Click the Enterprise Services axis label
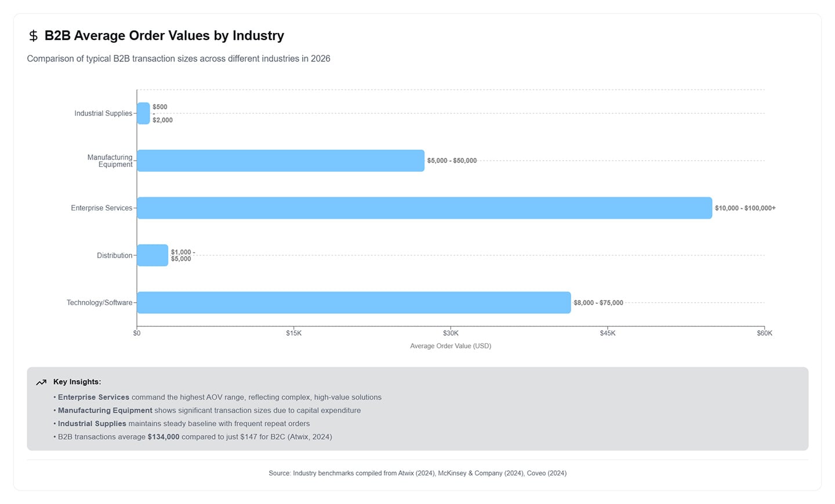835x504 pixels. 101,208
